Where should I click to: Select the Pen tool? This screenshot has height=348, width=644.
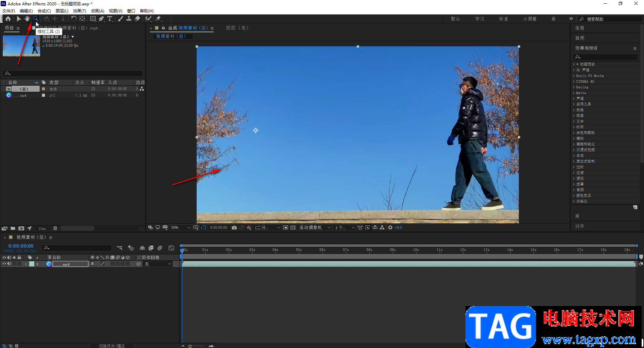(x=101, y=19)
